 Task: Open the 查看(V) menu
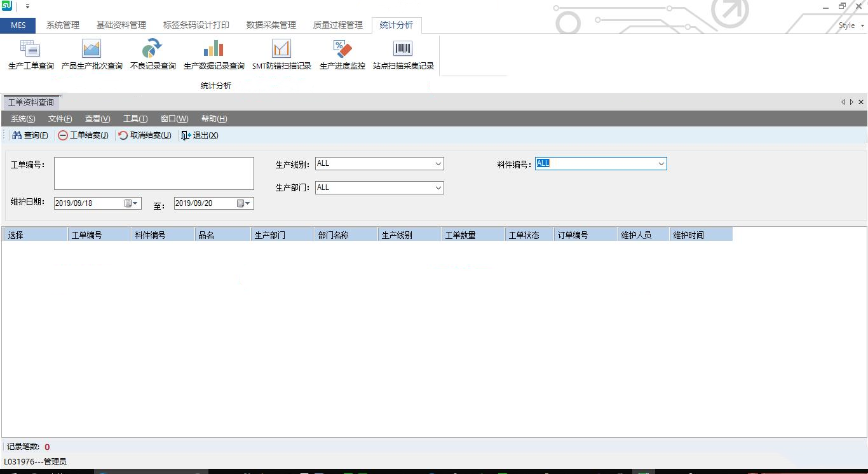click(98, 119)
